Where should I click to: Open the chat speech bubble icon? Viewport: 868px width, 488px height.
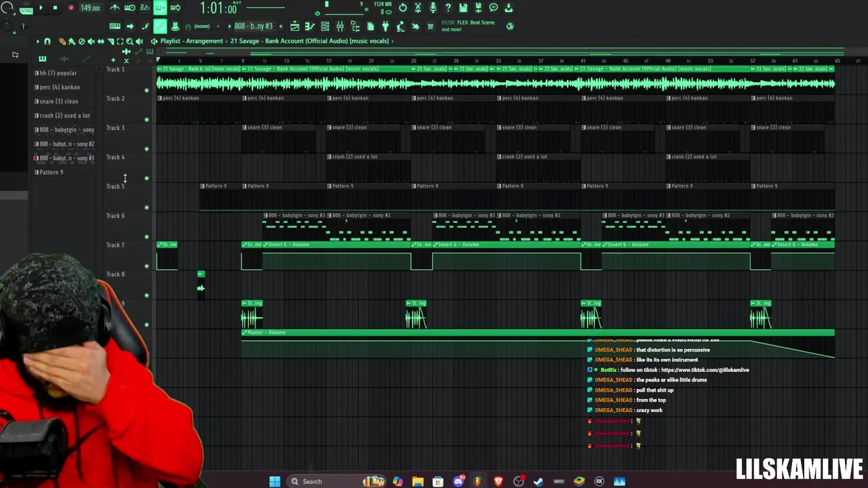point(493,8)
